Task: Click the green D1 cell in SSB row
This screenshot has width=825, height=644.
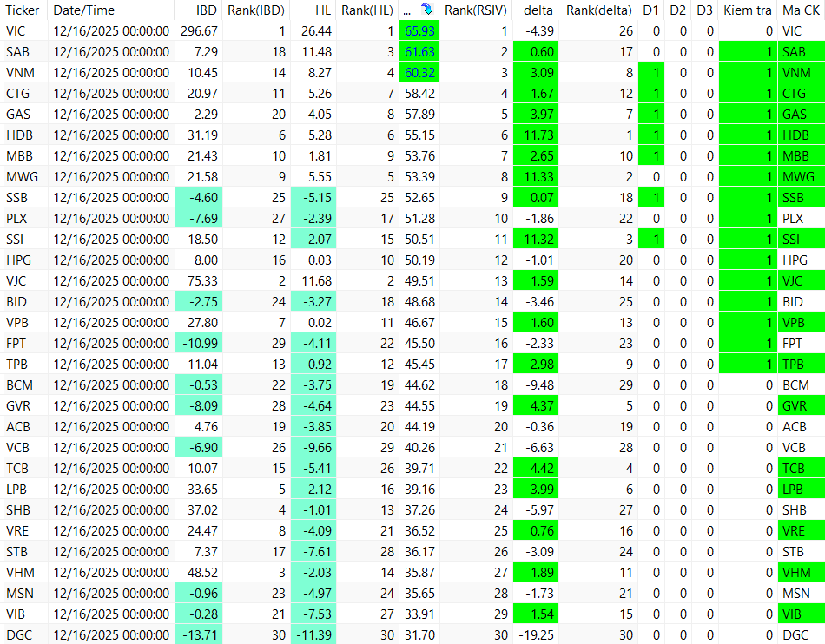Action: coord(650,198)
